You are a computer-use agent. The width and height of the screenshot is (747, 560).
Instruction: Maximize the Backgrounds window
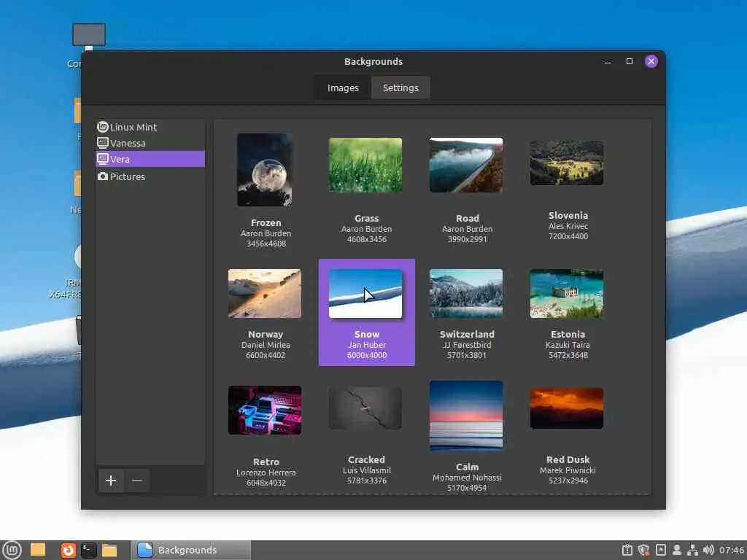click(x=630, y=61)
